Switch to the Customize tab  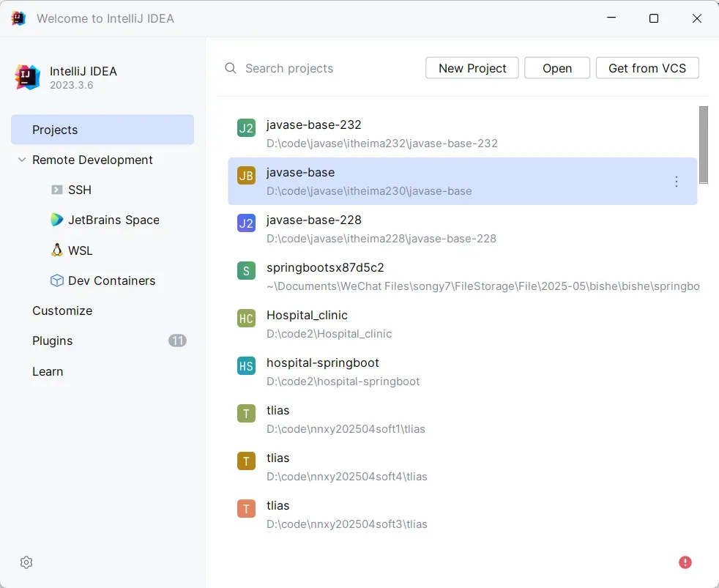[x=62, y=310]
